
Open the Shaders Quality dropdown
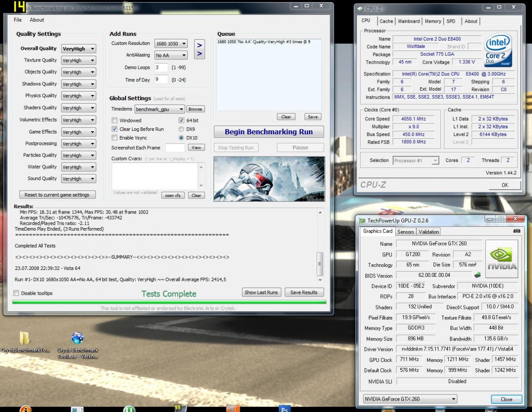point(78,108)
